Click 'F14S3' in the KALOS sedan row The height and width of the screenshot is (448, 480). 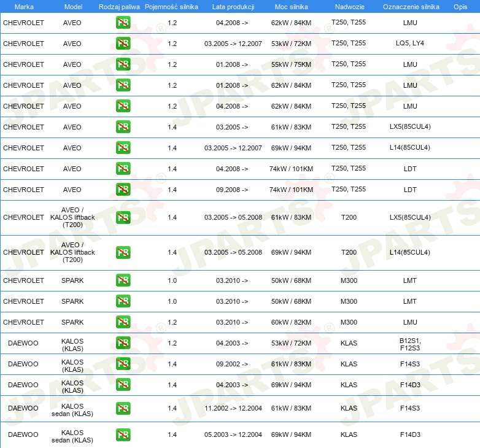pyautogui.click(x=410, y=408)
